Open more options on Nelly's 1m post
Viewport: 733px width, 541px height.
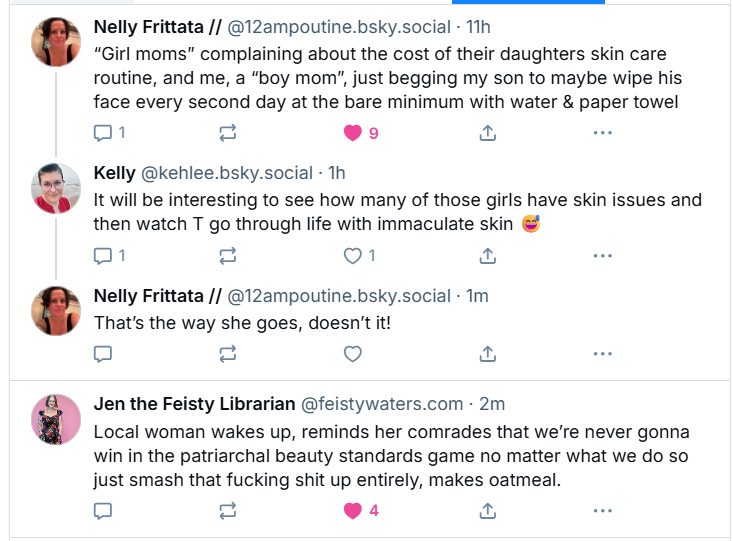pyautogui.click(x=602, y=353)
